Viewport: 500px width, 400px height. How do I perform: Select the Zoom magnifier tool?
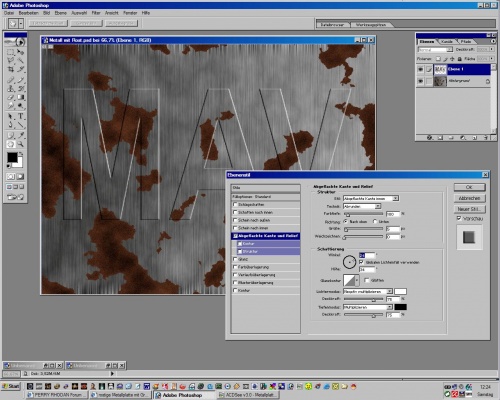coord(21,144)
